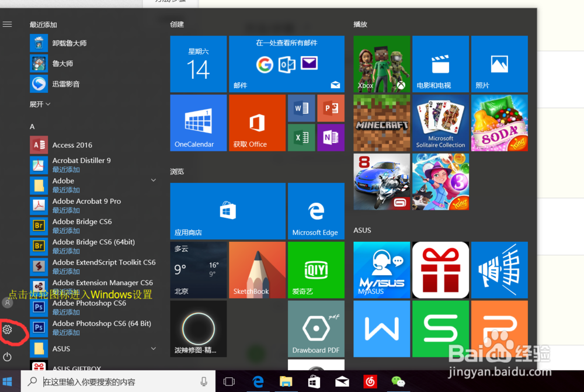Expand the 展开 recently added list
Screen dimensions: 584x392
point(40,105)
